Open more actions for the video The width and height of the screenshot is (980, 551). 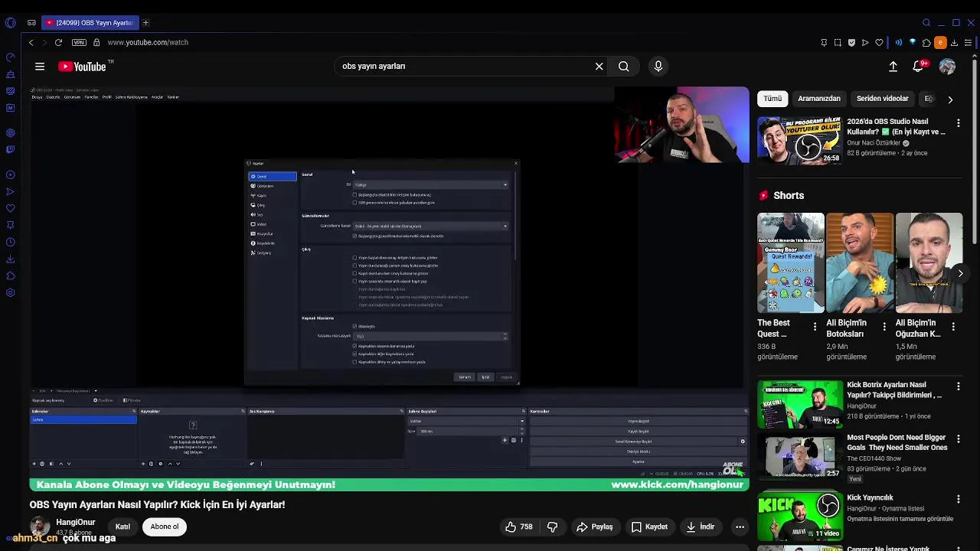click(740, 527)
